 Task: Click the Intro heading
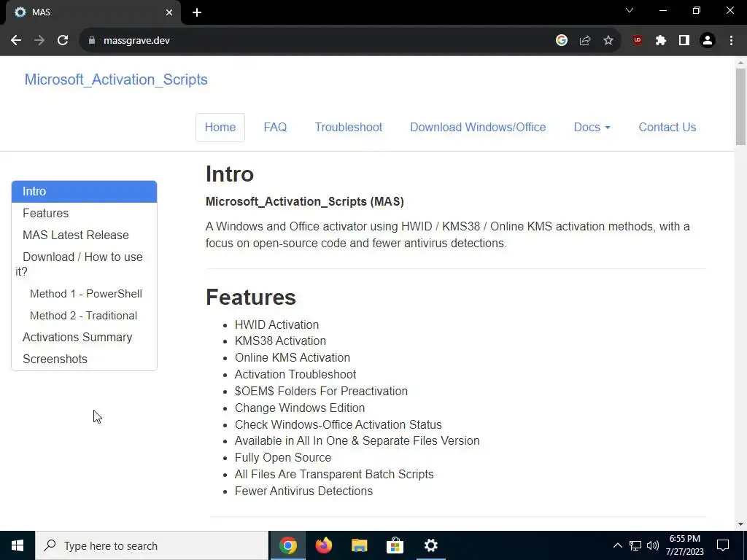(230, 174)
